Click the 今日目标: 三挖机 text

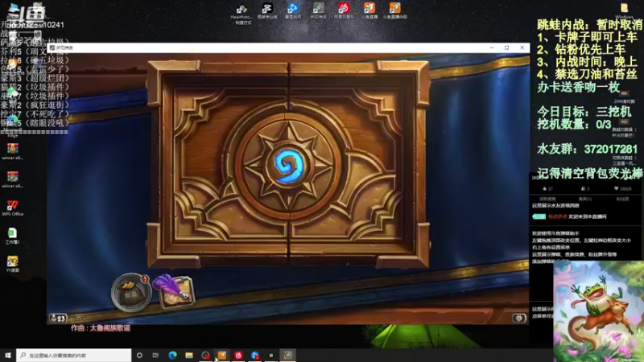click(584, 112)
